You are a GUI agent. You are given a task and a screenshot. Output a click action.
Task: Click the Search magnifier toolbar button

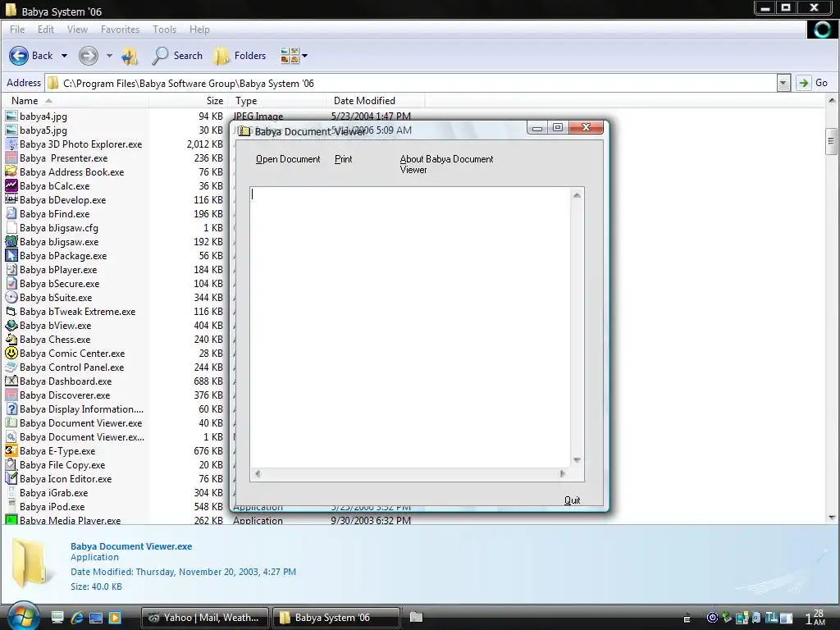click(177, 56)
